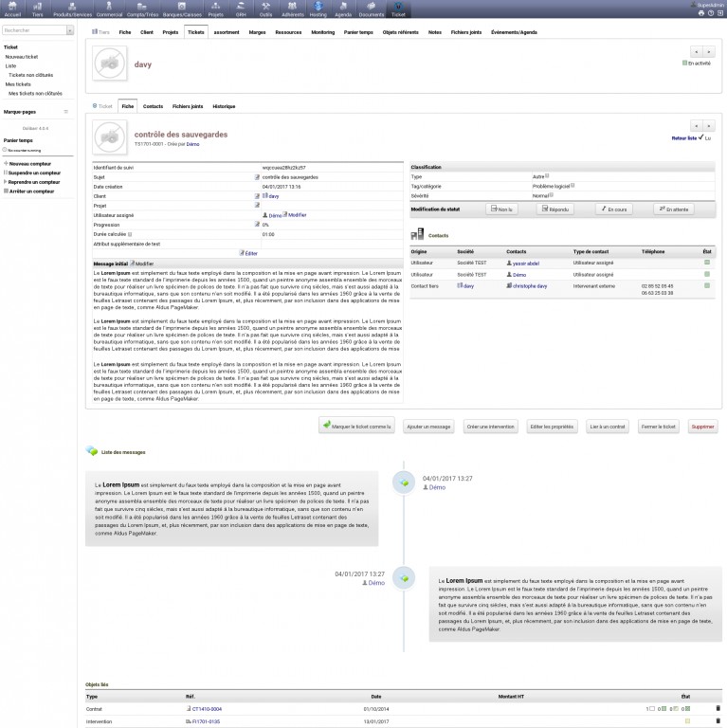Click the edit pencil next to Sujet
727x728 pixels.
coord(257,177)
